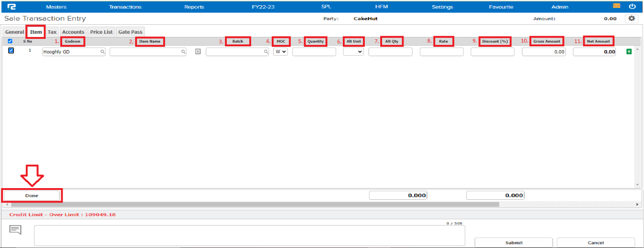Open the FY22-23 menu
The image size is (644, 248).
263,7
